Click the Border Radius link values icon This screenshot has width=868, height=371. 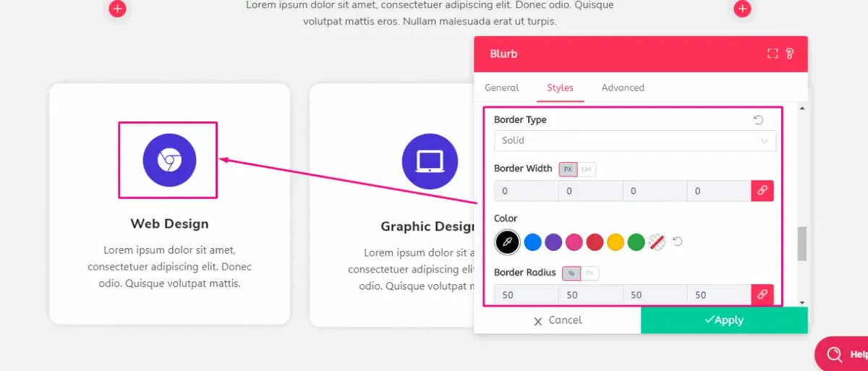(762, 294)
